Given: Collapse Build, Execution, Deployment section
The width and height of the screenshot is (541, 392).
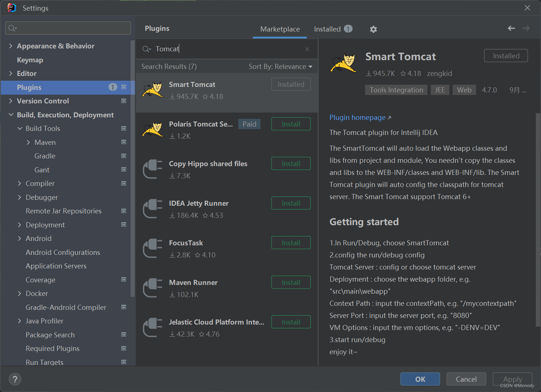Looking at the screenshot, I should (11, 115).
